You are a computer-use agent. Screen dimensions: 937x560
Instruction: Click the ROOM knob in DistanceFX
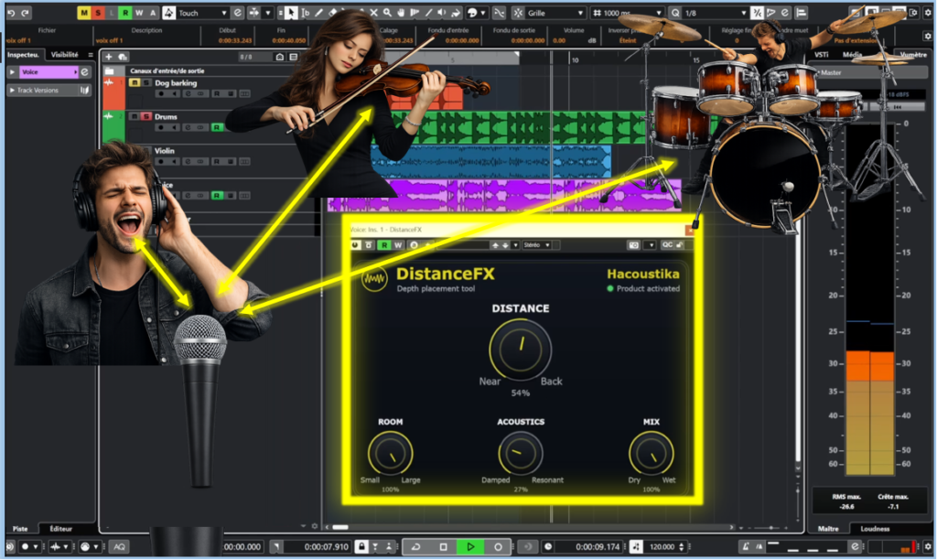390,454
